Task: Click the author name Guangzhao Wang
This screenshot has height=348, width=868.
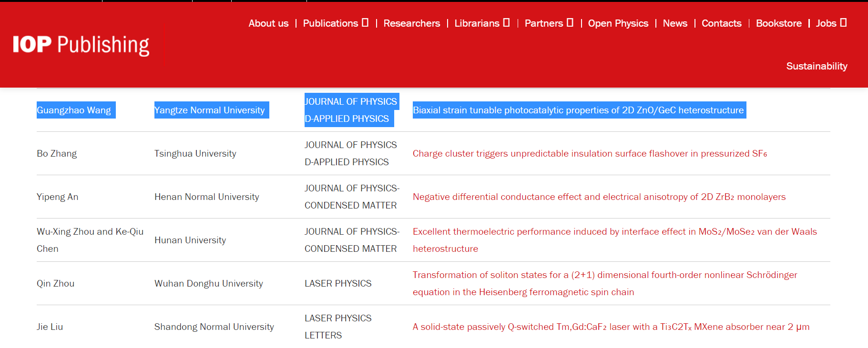Action: 74,110
